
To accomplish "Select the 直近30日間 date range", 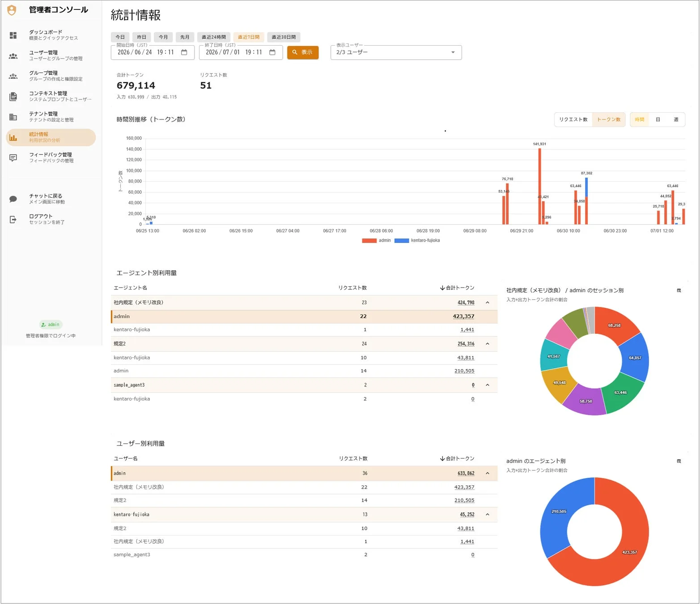I will click(x=284, y=37).
